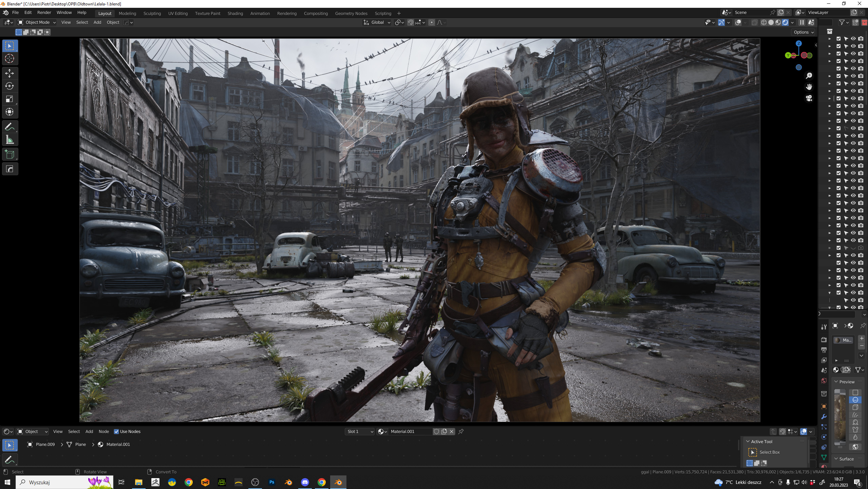Open Discord from the Windows taskbar
Screen dimensions: 868x489
[x=305, y=482]
